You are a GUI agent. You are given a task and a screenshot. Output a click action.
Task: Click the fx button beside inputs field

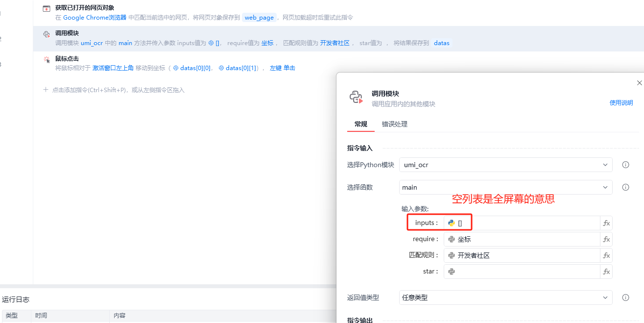point(606,223)
